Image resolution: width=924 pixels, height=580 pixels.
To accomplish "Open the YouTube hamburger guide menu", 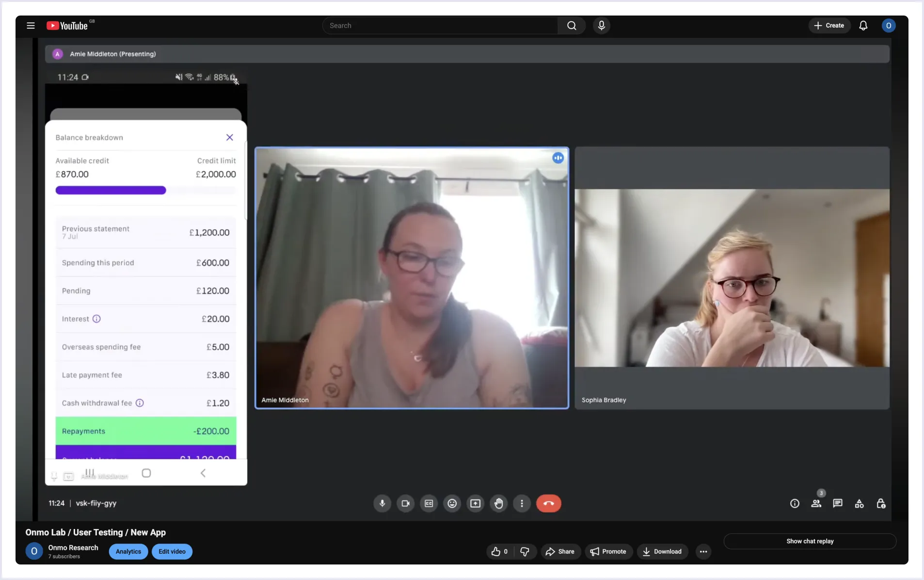I will (x=31, y=26).
